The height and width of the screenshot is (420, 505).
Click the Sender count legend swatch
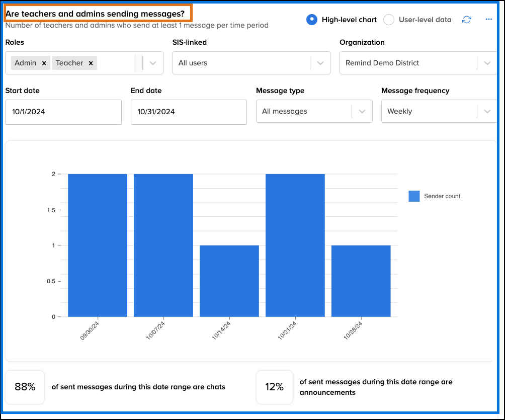414,196
